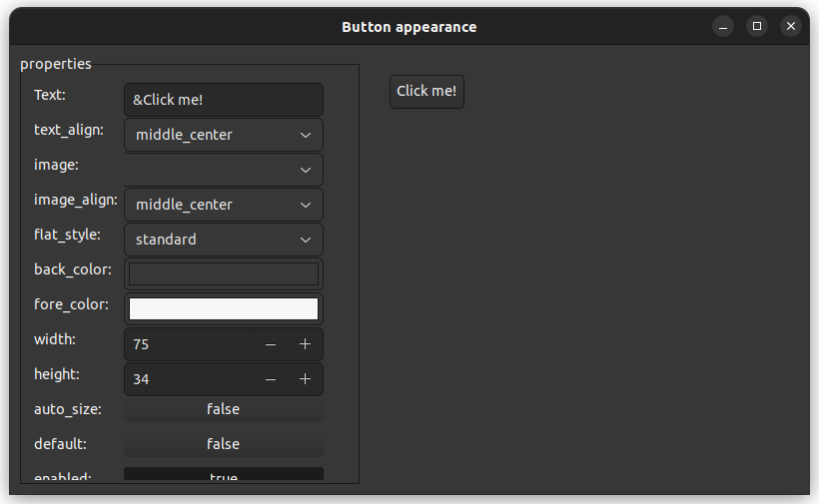Click the width decrease minus icon
This screenshot has width=819, height=504.
[x=271, y=344]
